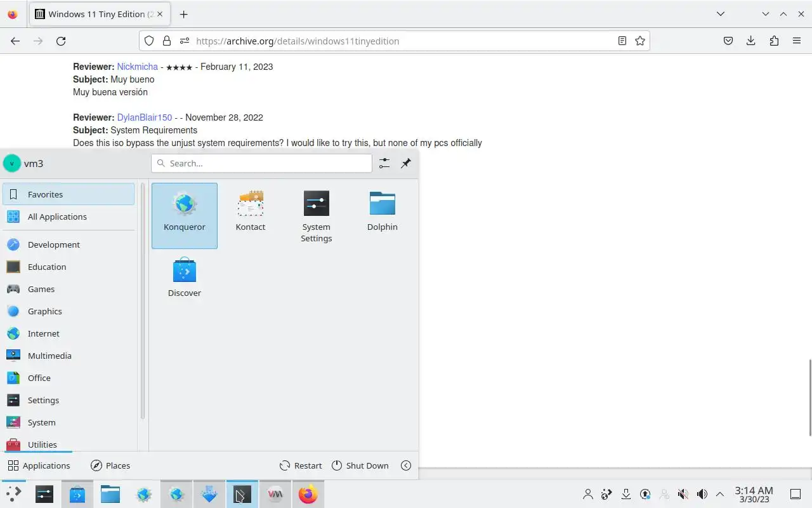Viewport: 812px width, 508px height.
Task: Open Discover from the taskbar
Action: coord(77,494)
